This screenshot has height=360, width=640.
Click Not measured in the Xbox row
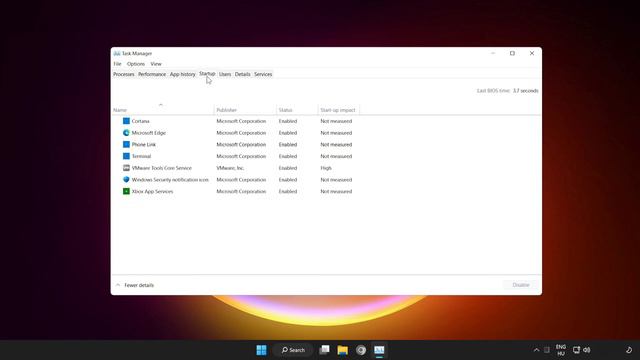[336, 191]
